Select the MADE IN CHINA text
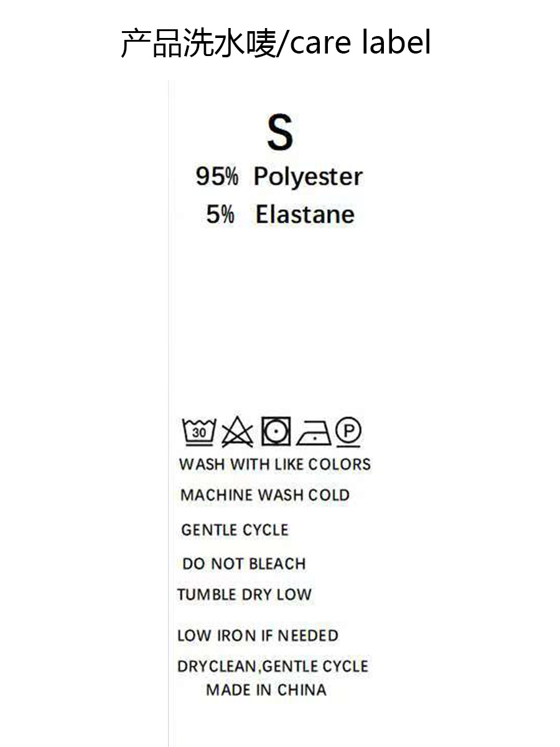The image size is (560, 747). coord(266,690)
